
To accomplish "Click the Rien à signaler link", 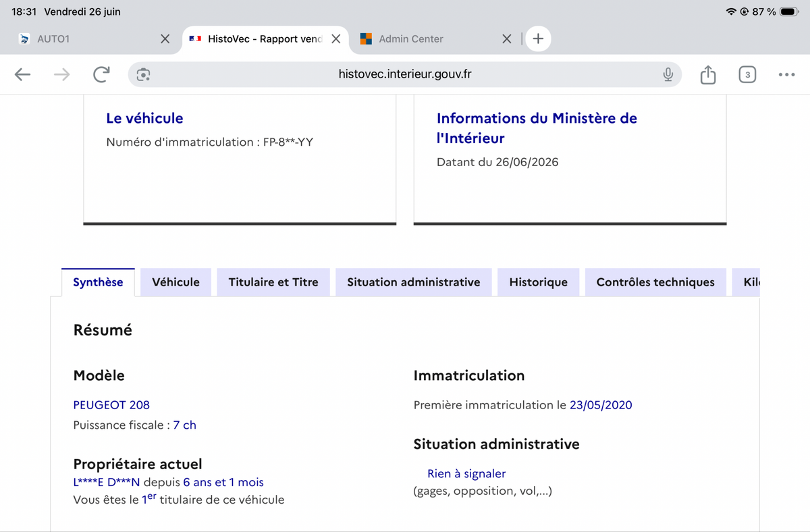I will pos(466,474).
